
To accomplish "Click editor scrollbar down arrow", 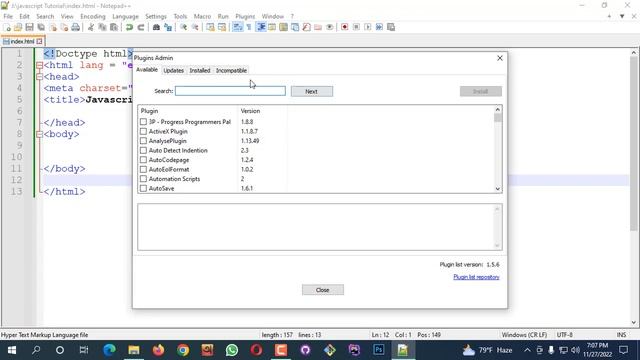I will click(x=633, y=322).
